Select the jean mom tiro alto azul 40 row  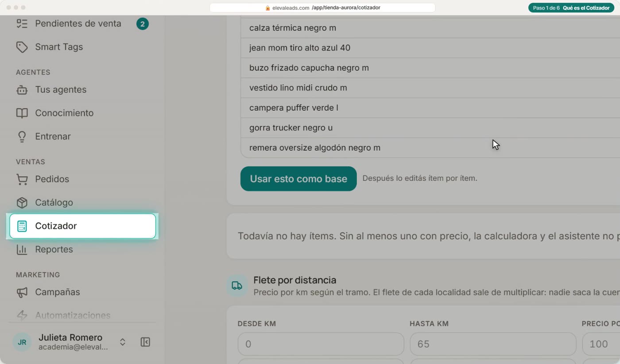coord(430,48)
